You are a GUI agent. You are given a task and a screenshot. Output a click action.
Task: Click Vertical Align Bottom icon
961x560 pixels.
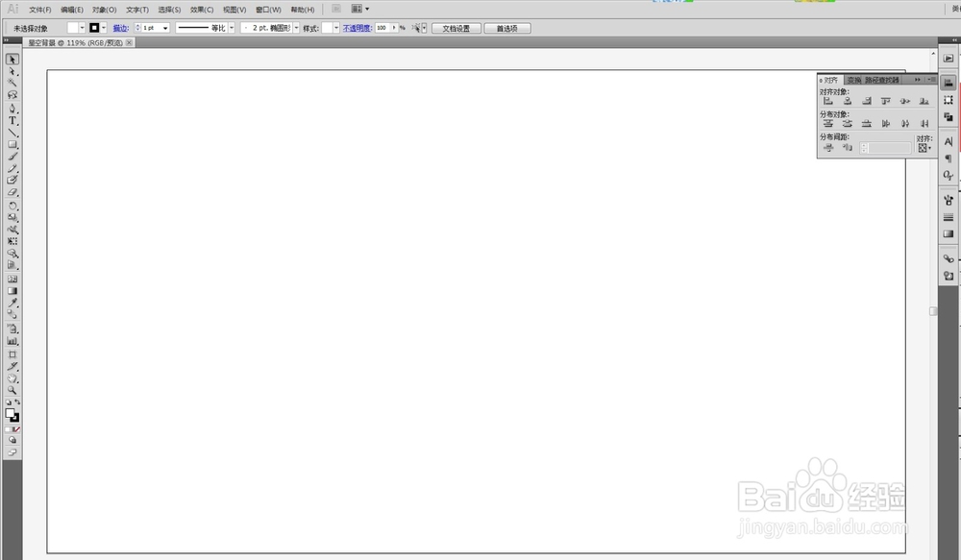click(924, 101)
